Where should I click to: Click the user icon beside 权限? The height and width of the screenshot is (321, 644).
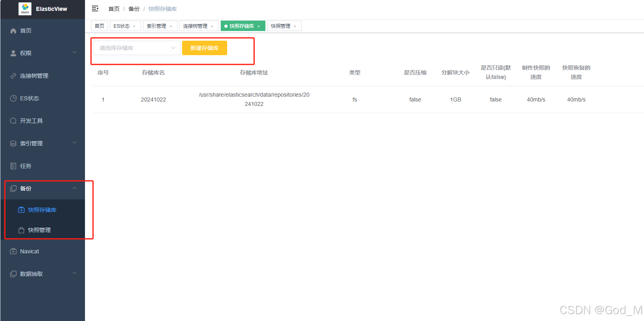click(13, 53)
